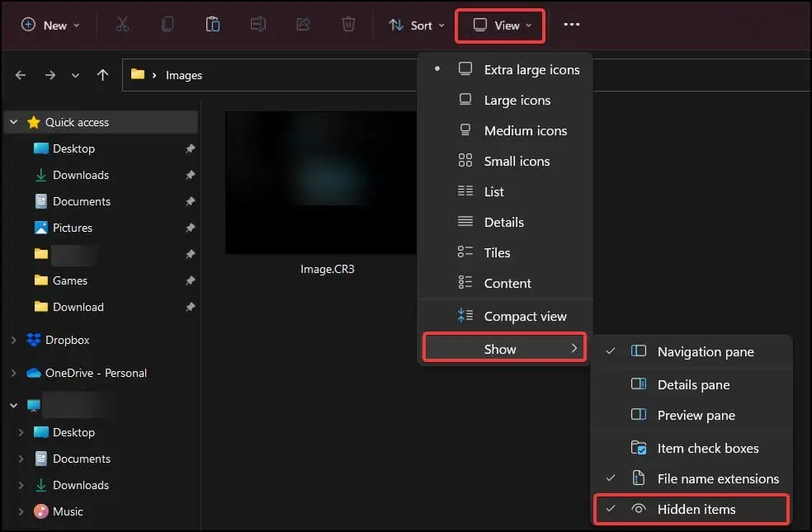The height and width of the screenshot is (532, 812).
Task: Open the Show submenu
Action: point(505,348)
